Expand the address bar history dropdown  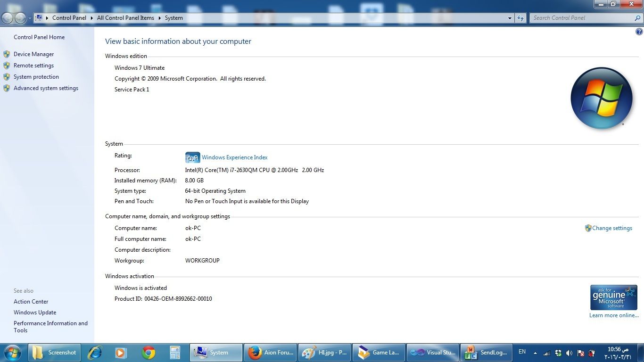[x=510, y=18]
